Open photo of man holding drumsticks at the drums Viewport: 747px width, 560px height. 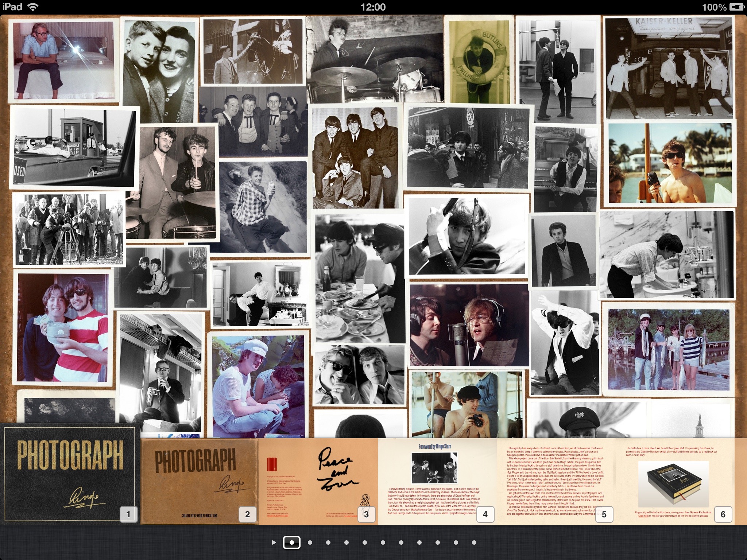[173, 182]
